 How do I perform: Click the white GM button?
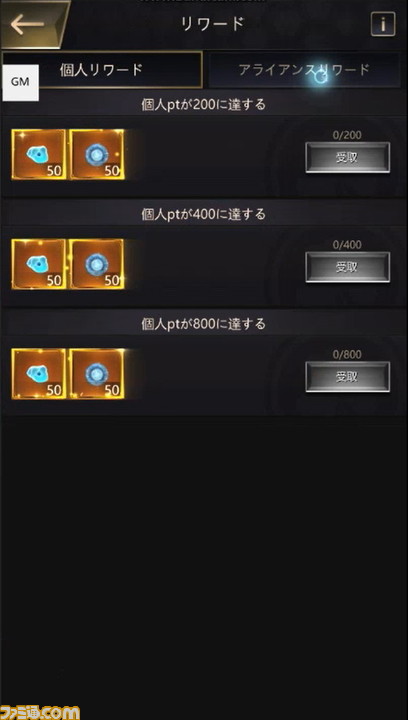click(20, 82)
